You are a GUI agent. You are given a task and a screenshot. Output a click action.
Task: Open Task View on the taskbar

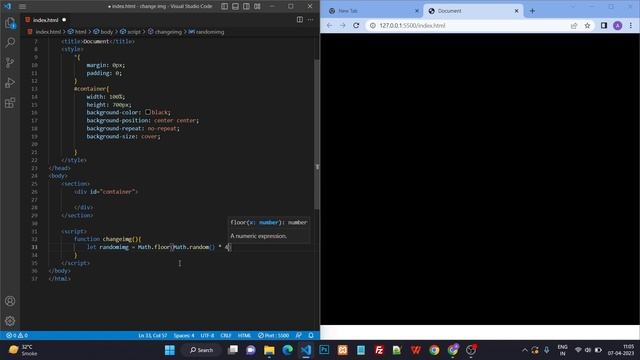pos(233,350)
